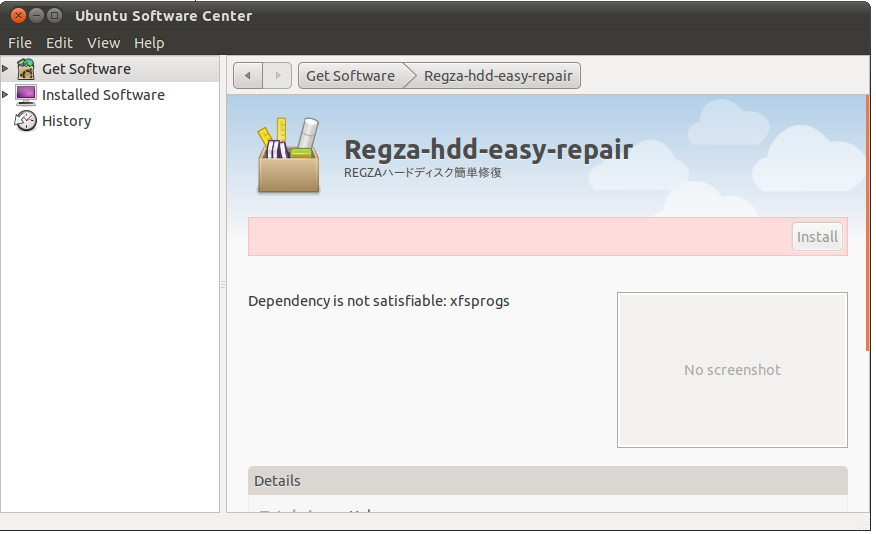Open the File menu

pos(20,43)
